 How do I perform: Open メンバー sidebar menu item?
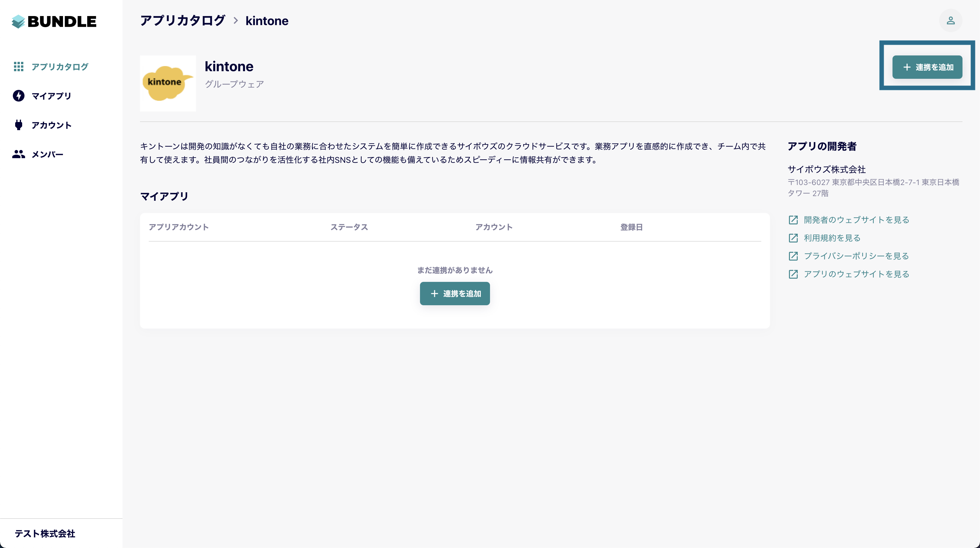pos(47,154)
